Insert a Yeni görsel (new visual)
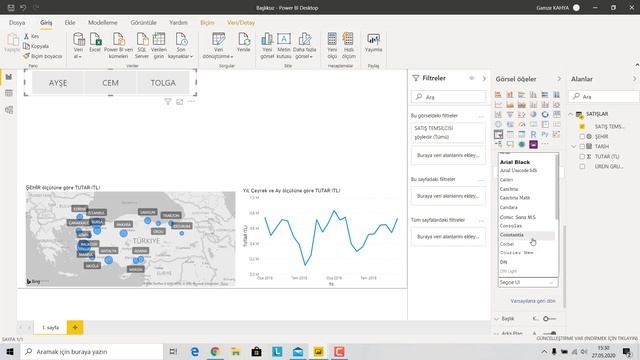 coord(267,40)
